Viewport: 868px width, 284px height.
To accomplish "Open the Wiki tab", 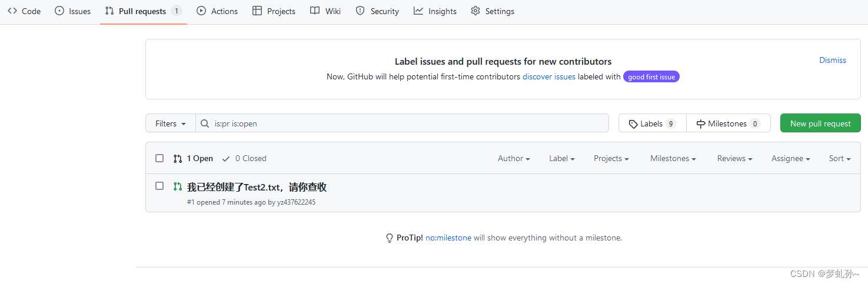I will click(x=325, y=11).
